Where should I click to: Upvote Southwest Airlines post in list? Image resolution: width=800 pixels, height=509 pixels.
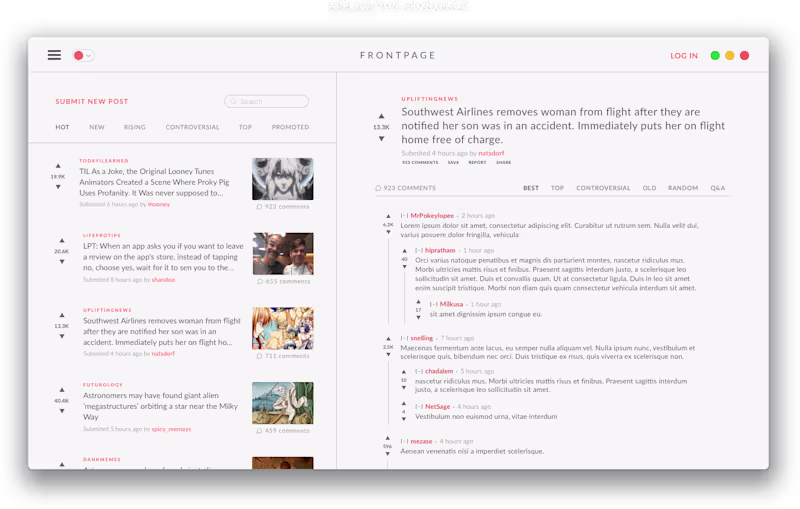click(x=62, y=315)
